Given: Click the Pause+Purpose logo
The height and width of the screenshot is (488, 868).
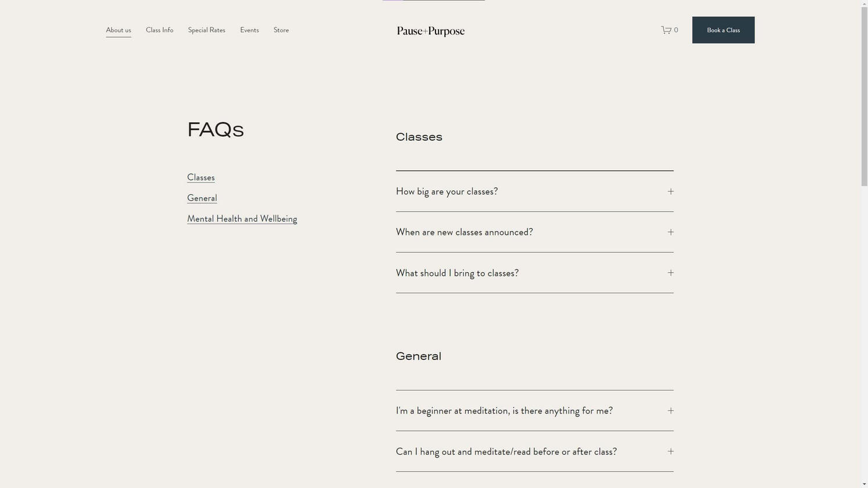Looking at the screenshot, I should point(430,30).
